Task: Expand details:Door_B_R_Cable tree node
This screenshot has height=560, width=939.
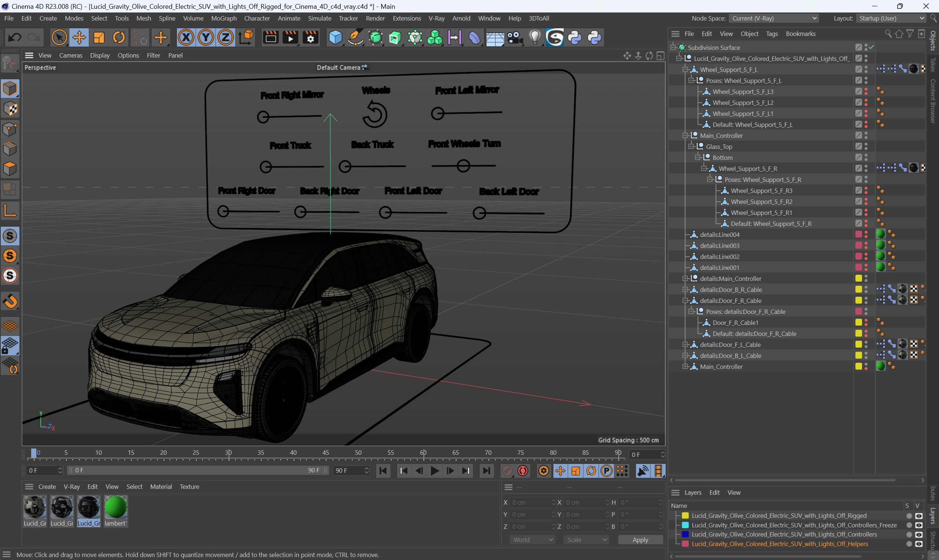Action: pyautogui.click(x=685, y=289)
